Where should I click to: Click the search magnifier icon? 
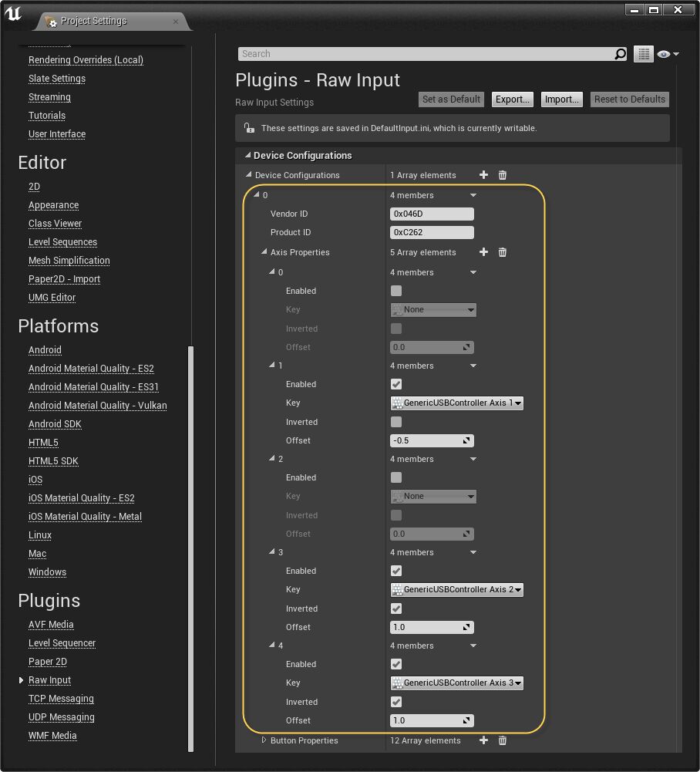(x=621, y=54)
